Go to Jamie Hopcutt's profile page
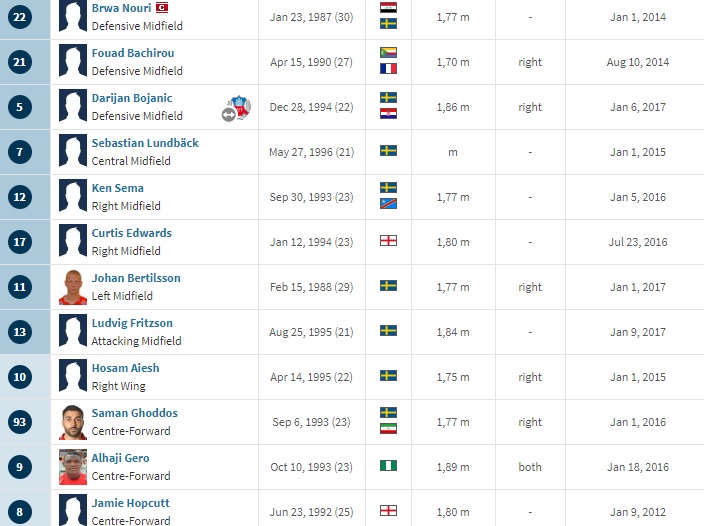The height and width of the screenshot is (526, 704). tap(132, 503)
